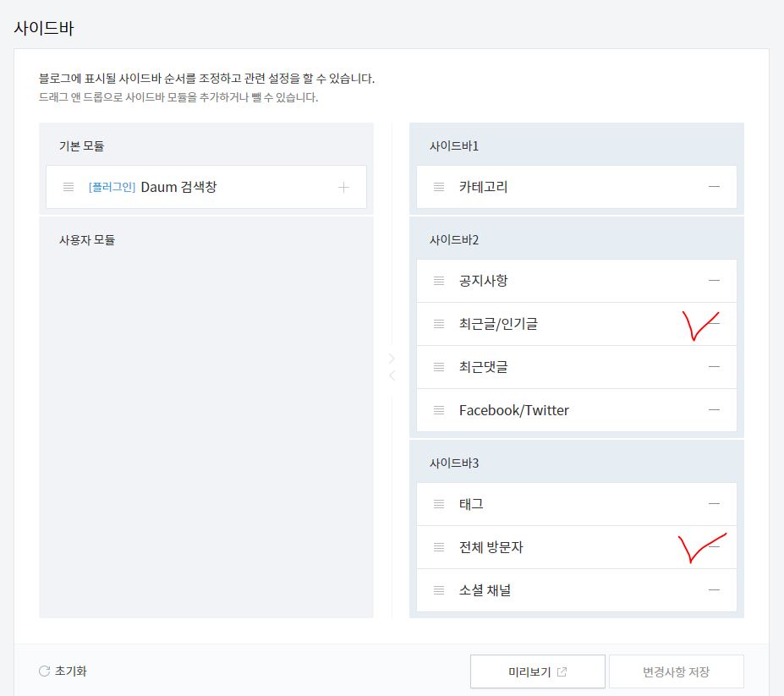Click the minus icon on 최근댓글 module
This screenshot has width=784, height=696.
click(714, 367)
